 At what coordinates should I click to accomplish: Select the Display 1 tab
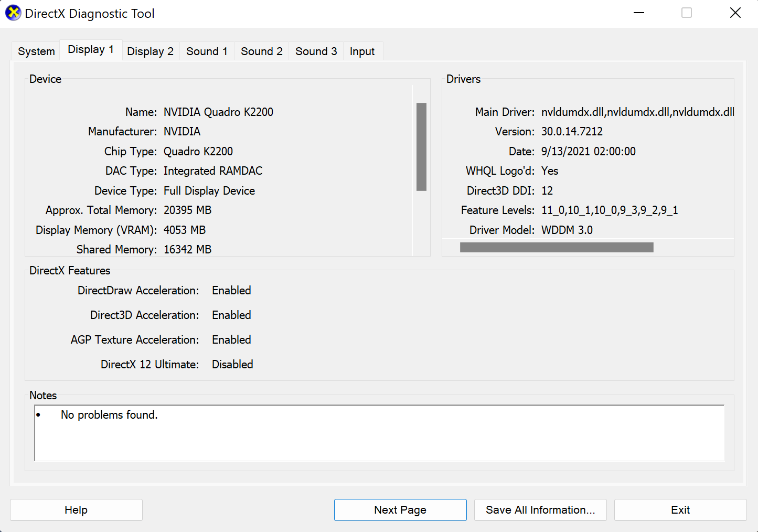91,50
